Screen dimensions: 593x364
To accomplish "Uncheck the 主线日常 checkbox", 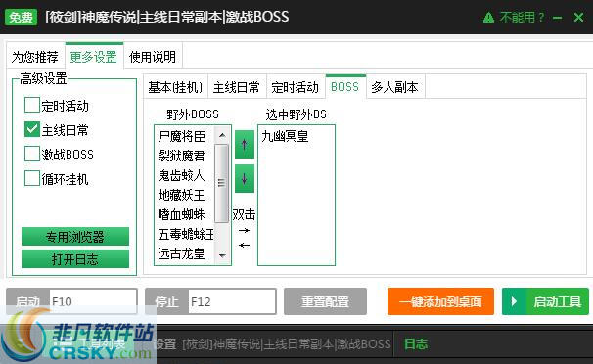I will click(x=32, y=129).
